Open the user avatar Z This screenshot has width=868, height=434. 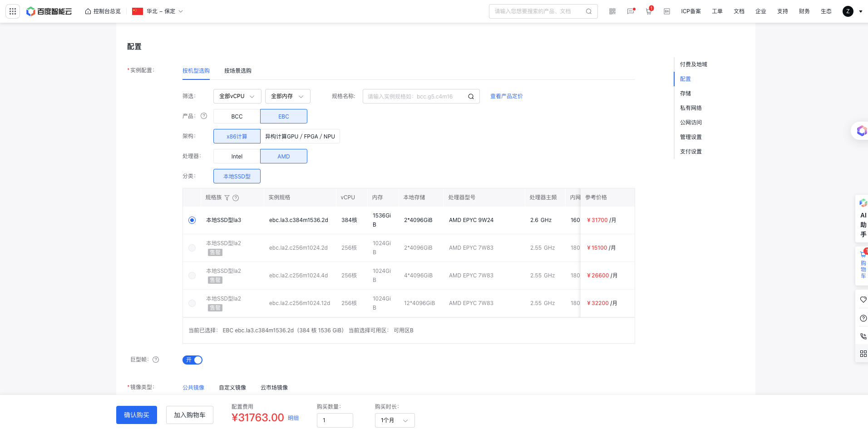click(x=848, y=11)
